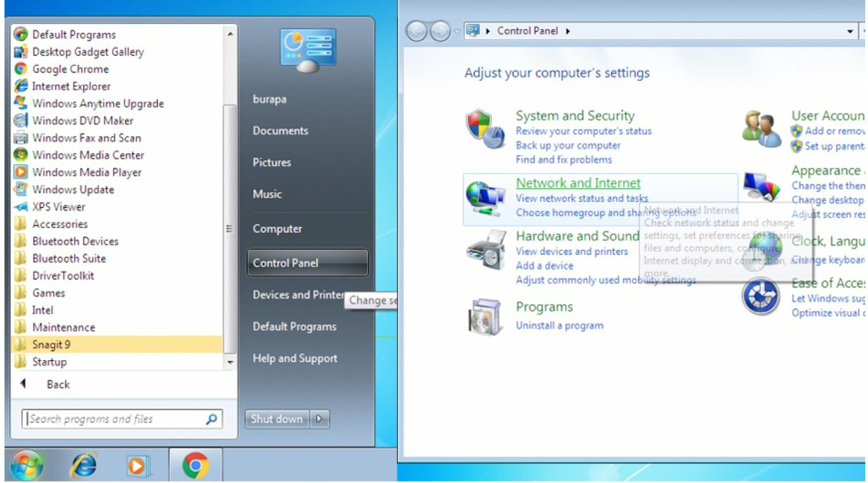Launch Windows DVD Maker
868x483 pixels.
click(x=73, y=121)
